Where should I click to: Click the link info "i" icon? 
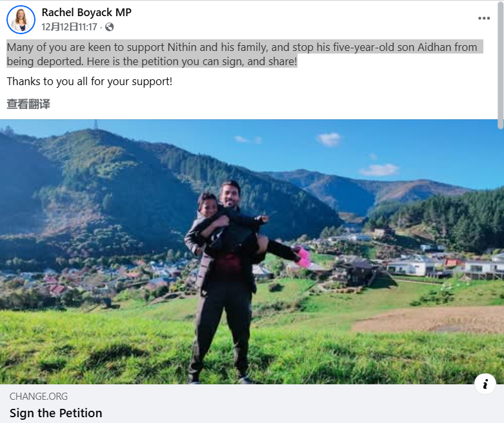point(485,384)
